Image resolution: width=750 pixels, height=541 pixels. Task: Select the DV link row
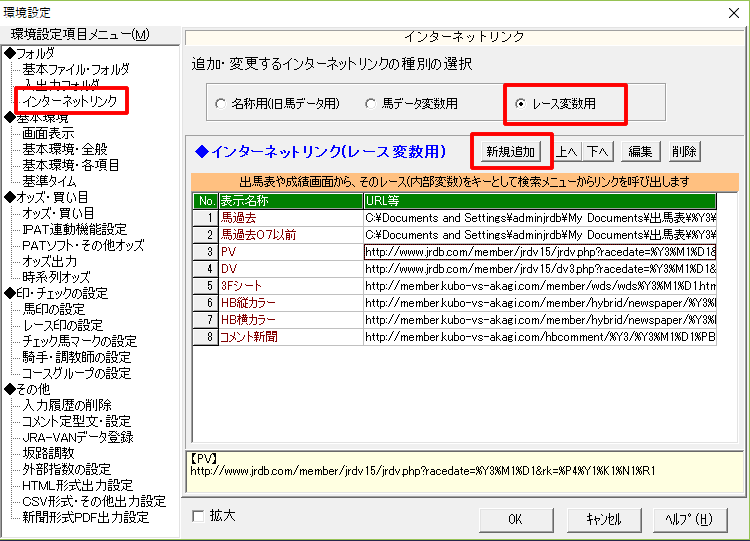pos(454,269)
